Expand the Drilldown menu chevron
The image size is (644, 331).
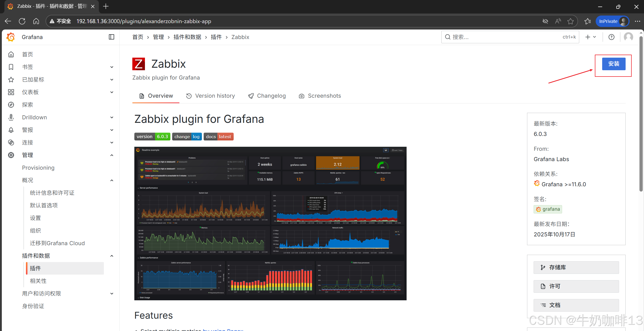[112, 117]
